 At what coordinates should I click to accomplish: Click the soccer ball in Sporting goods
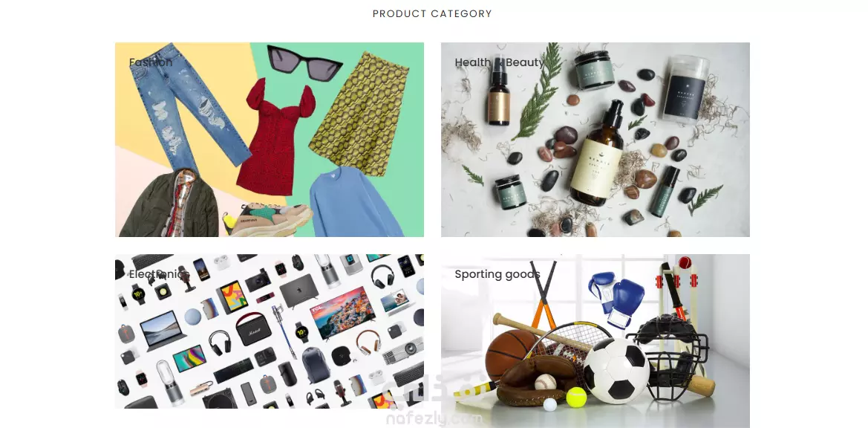tap(617, 371)
